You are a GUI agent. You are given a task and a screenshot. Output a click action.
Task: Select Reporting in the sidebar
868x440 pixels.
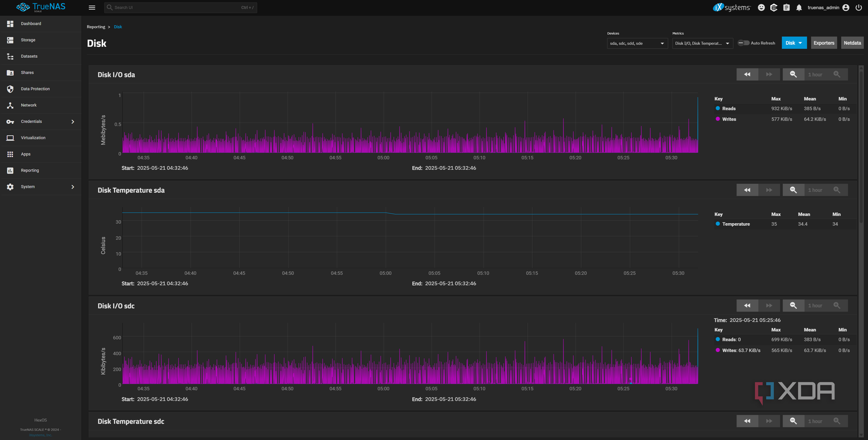click(41, 171)
